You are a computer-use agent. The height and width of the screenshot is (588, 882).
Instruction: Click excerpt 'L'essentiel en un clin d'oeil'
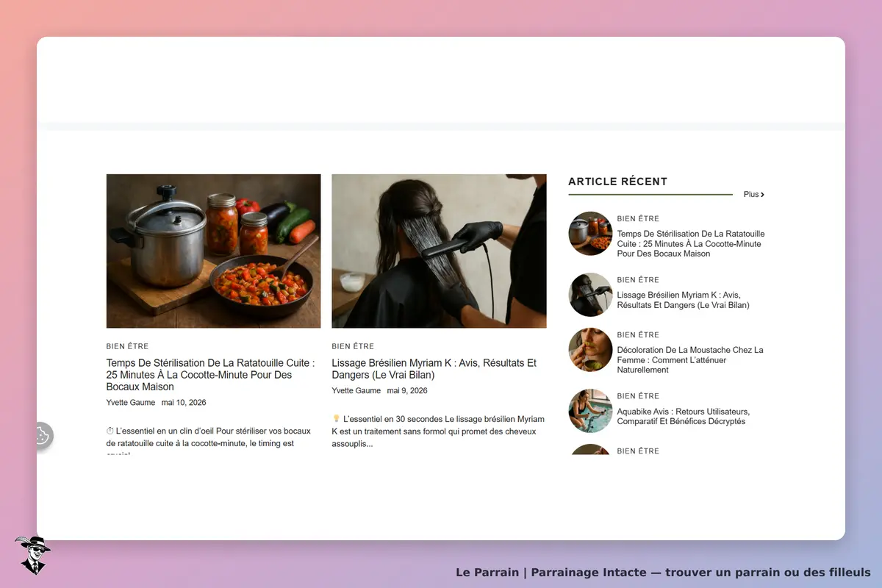pyautogui.click(x=209, y=442)
